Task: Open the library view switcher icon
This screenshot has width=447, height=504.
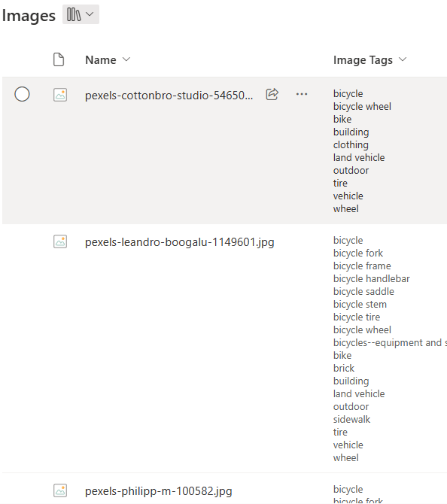Action: tap(74, 14)
